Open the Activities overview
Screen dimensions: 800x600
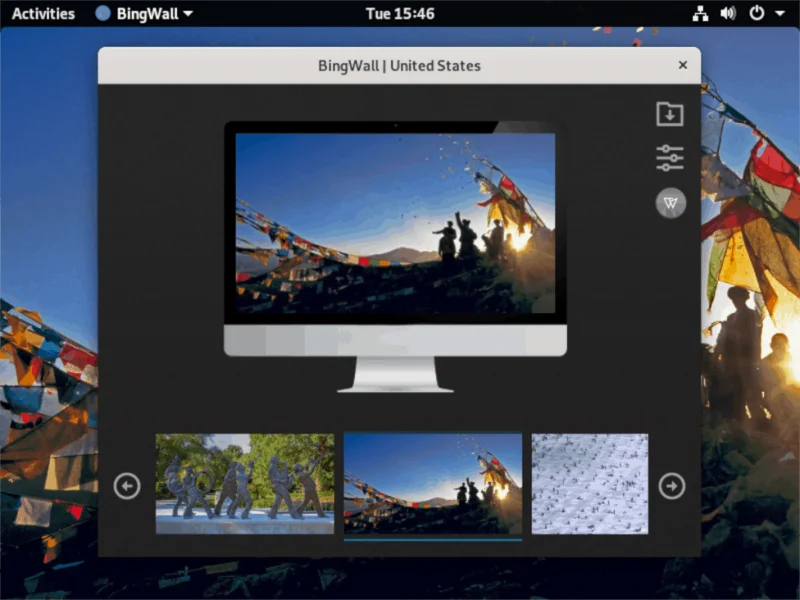43,13
